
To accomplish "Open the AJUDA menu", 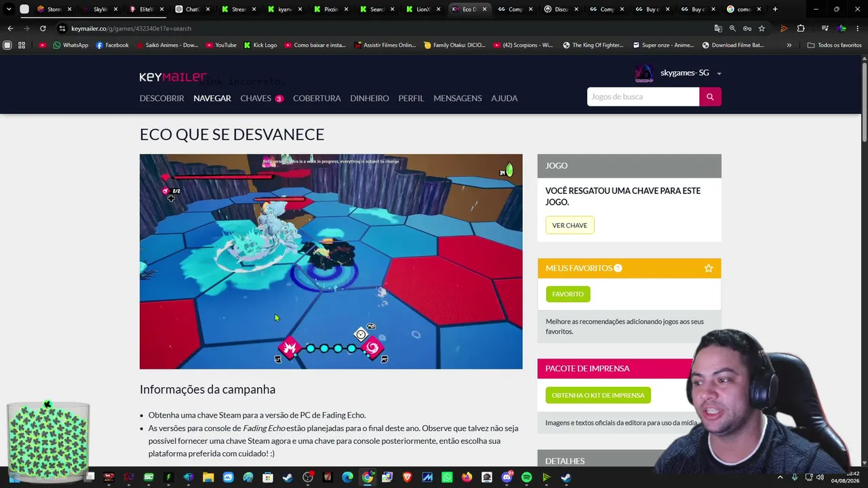I will [x=505, y=98].
